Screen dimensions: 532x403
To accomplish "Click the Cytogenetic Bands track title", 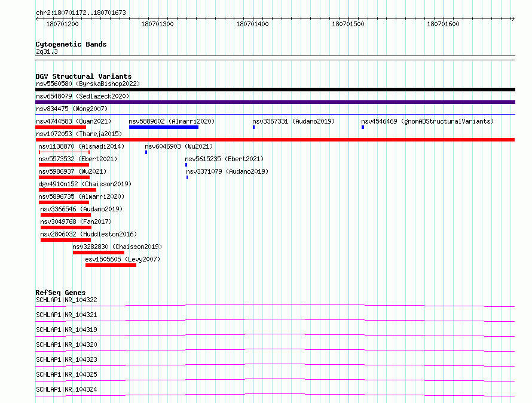I will click(x=71, y=44).
